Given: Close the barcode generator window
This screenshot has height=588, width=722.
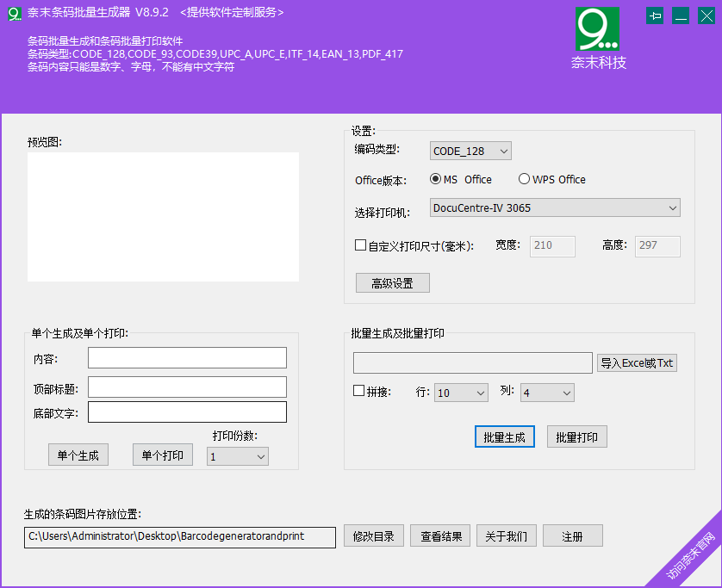Looking at the screenshot, I should point(706,15).
